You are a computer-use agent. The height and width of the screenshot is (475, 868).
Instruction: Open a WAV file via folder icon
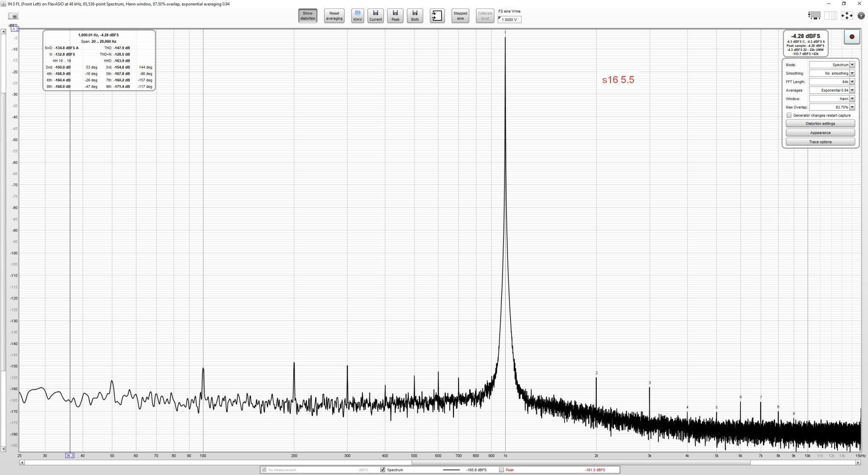357,16
